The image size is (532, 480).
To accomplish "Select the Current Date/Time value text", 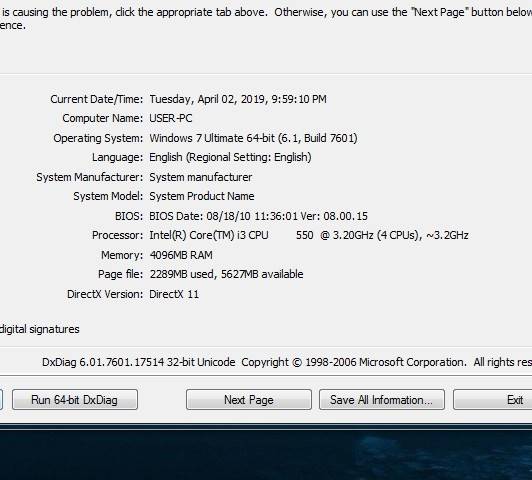I will [238, 99].
